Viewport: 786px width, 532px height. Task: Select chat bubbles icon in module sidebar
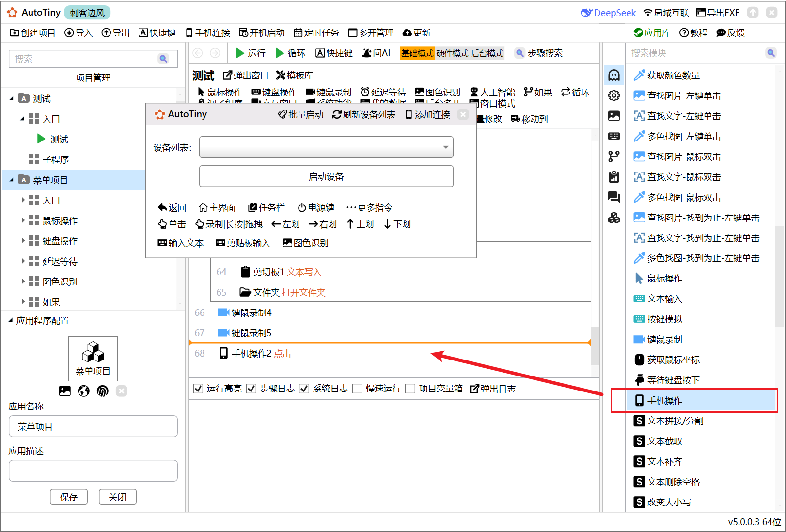pyautogui.click(x=614, y=197)
